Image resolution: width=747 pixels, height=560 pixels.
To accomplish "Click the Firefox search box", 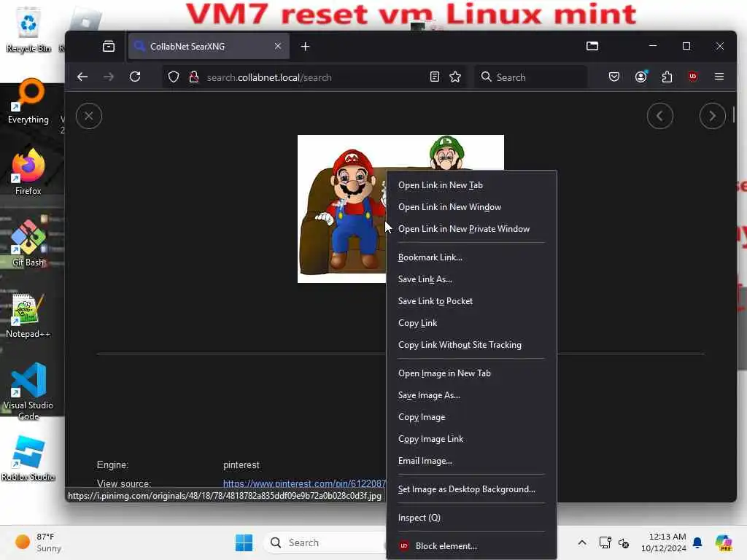I will tap(531, 77).
